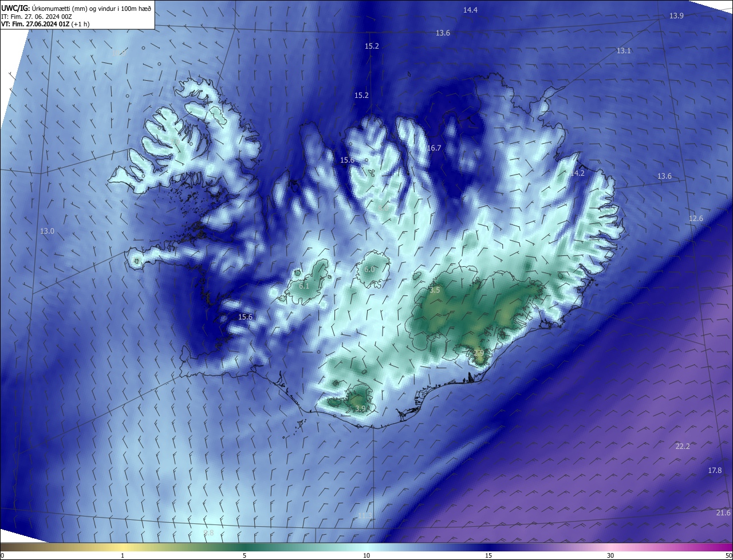Screen dimensions: 733x560
Task: Click the 1 tick on the color scale
Action: (x=123, y=555)
